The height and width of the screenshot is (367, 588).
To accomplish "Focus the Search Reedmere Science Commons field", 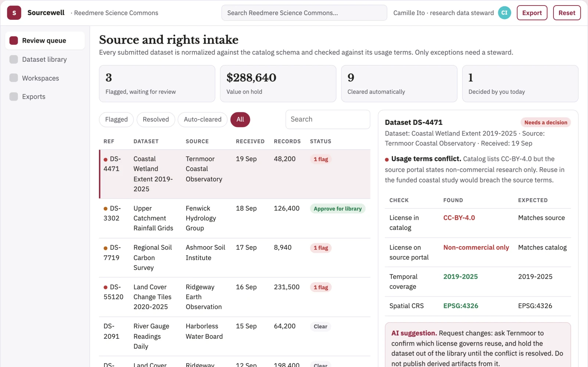I will coord(304,13).
